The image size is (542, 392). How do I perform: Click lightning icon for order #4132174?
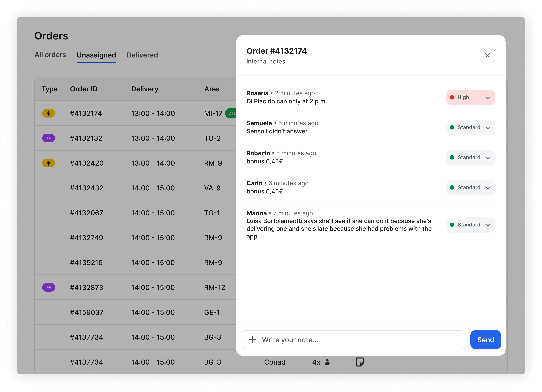coord(48,113)
